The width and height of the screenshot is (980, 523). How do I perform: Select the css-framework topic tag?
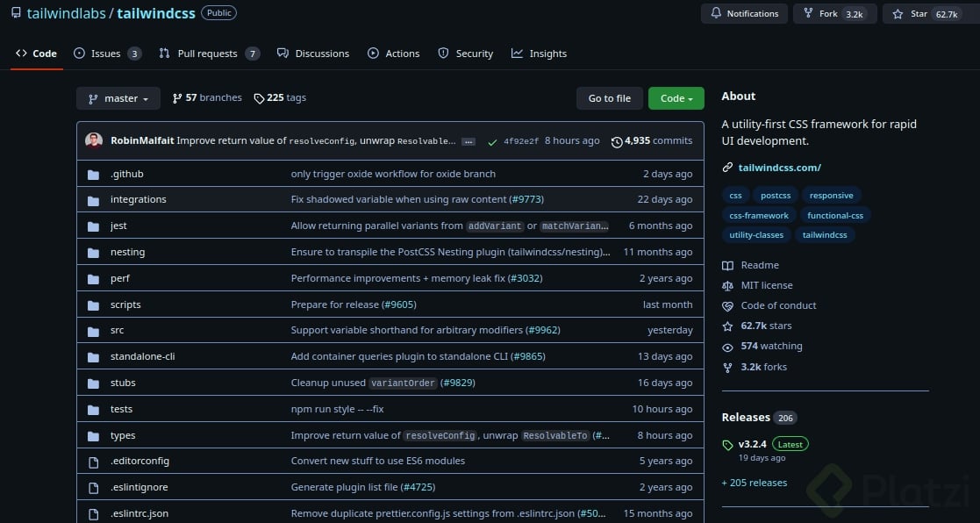pos(759,215)
